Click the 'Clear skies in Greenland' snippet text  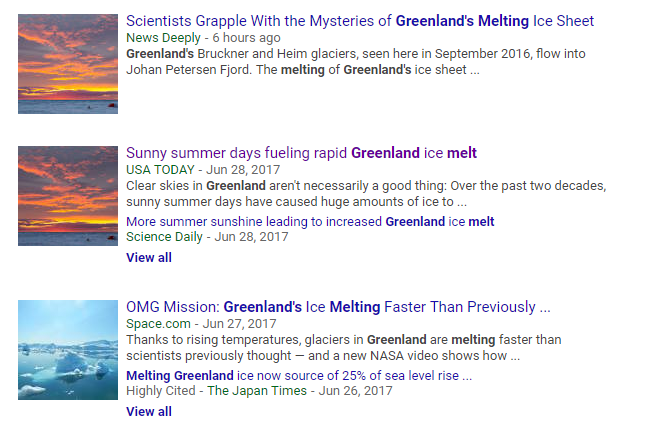(366, 193)
